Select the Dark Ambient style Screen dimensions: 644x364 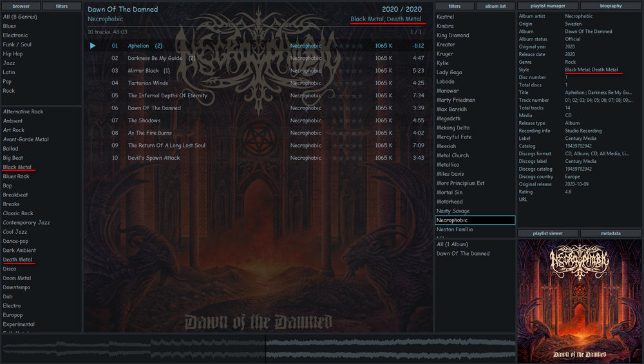pos(19,250)
